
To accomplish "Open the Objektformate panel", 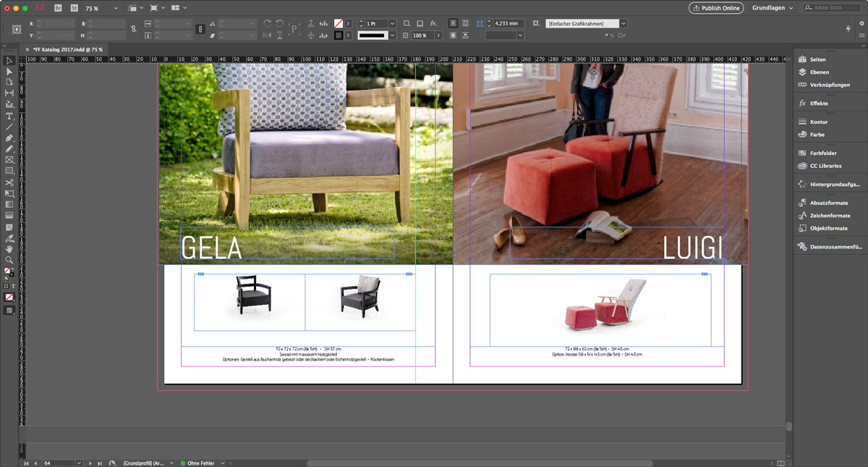I will click(x=828, y=228).
